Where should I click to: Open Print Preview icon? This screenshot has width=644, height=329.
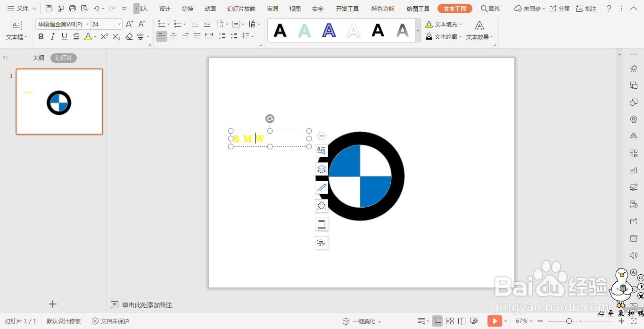click(84, 8)
